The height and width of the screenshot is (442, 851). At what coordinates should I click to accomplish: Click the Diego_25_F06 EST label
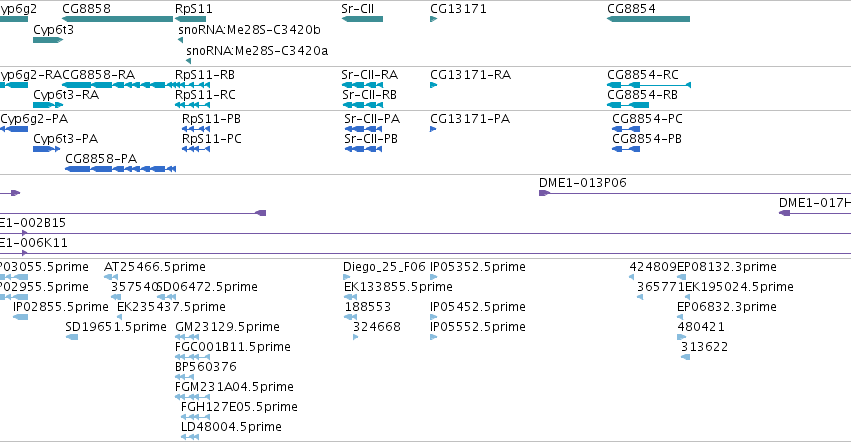384,267
